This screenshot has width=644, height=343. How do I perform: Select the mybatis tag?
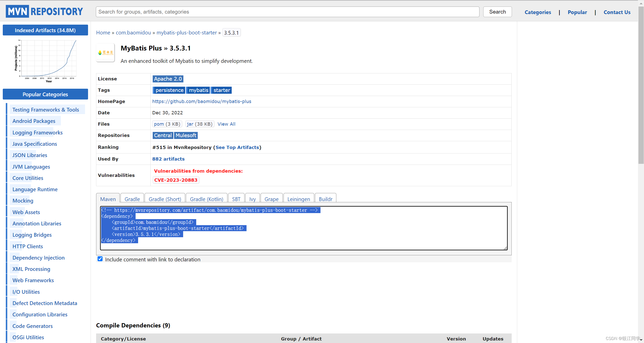pos(198,90)
